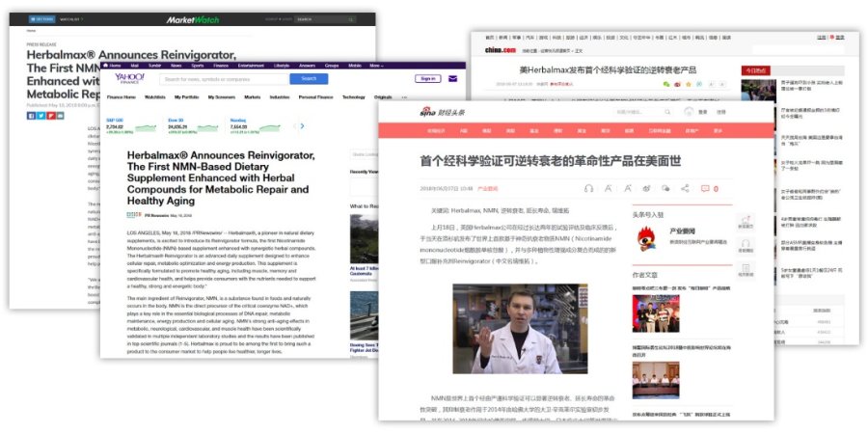Open Entertainment in Yahoo top bar

[251, 66]
